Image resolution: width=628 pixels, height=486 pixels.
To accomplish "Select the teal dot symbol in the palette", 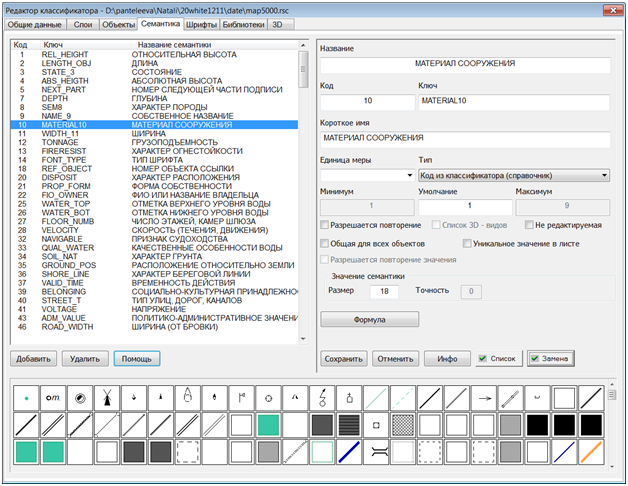I will [27, 397].
